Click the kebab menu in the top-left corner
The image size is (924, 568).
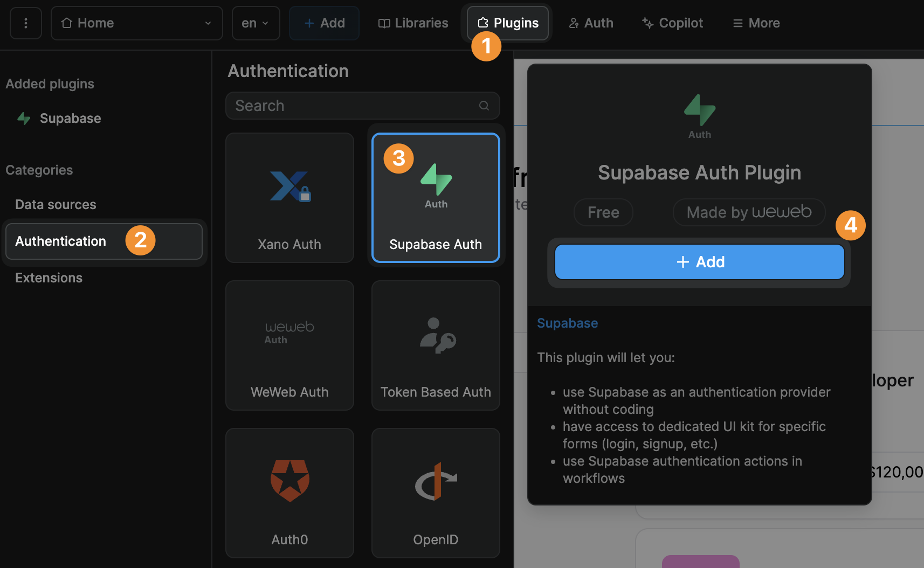25,23
